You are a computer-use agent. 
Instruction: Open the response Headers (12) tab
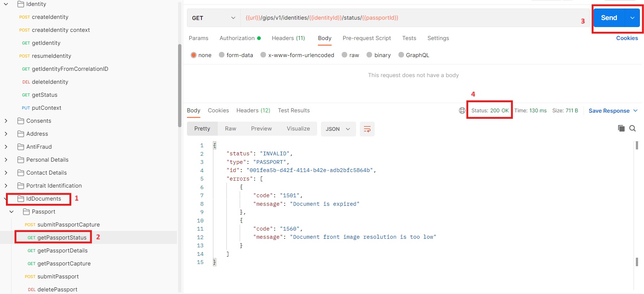(253, 110)
